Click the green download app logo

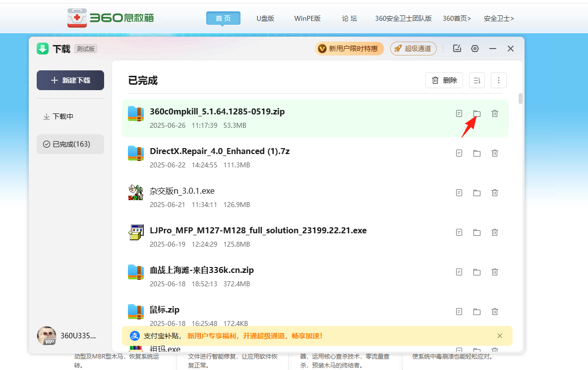pyautogui.click(x=43, y=49)
